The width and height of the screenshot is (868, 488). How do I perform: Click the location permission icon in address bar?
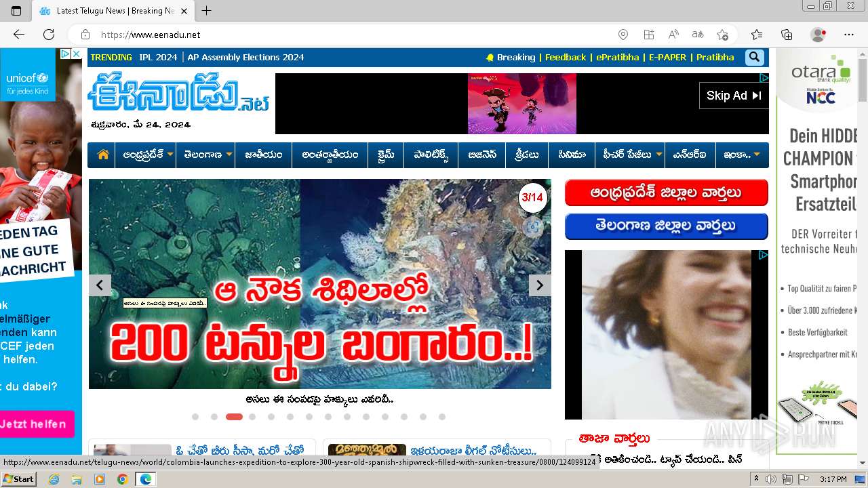pyautogui.click(x=623, y=35)
